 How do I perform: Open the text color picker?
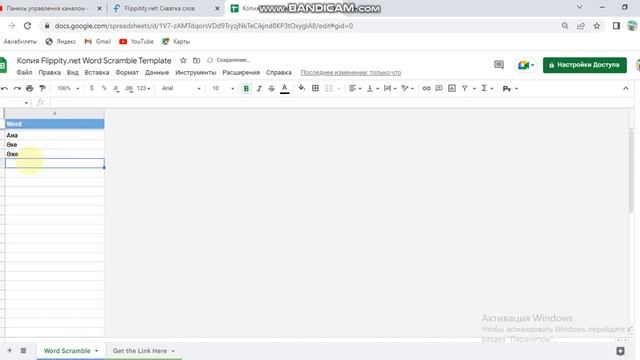click(x=284, y=89)
